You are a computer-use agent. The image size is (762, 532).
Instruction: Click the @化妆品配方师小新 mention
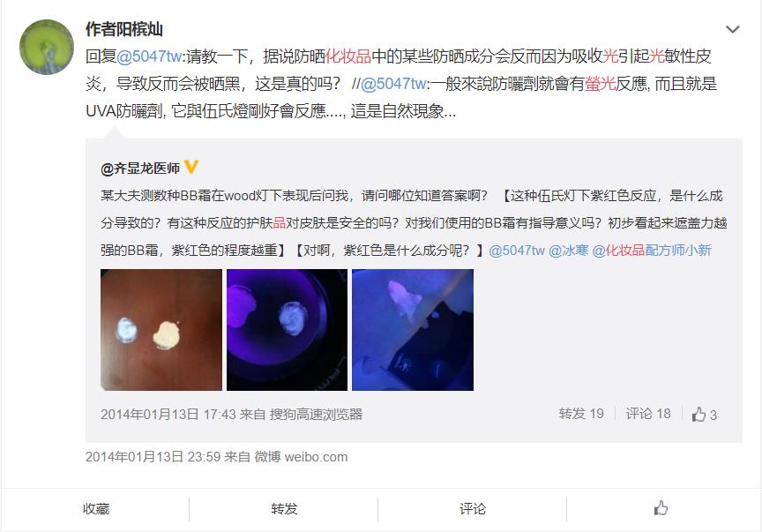pyautogui.click(x=652, y=251)
